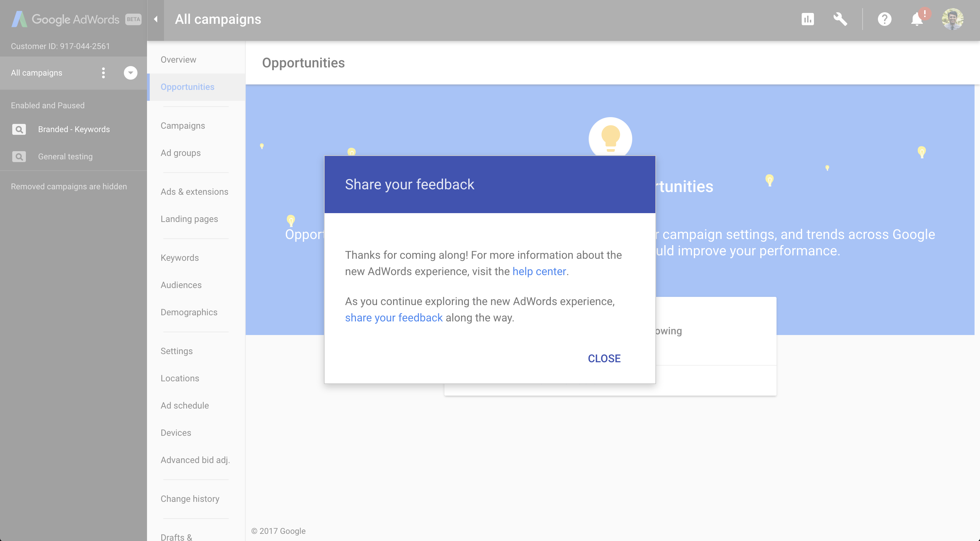Click the search icon beside General testing
Image resolution: width=980 pixels, height=541 pixels.
[19, 157]
